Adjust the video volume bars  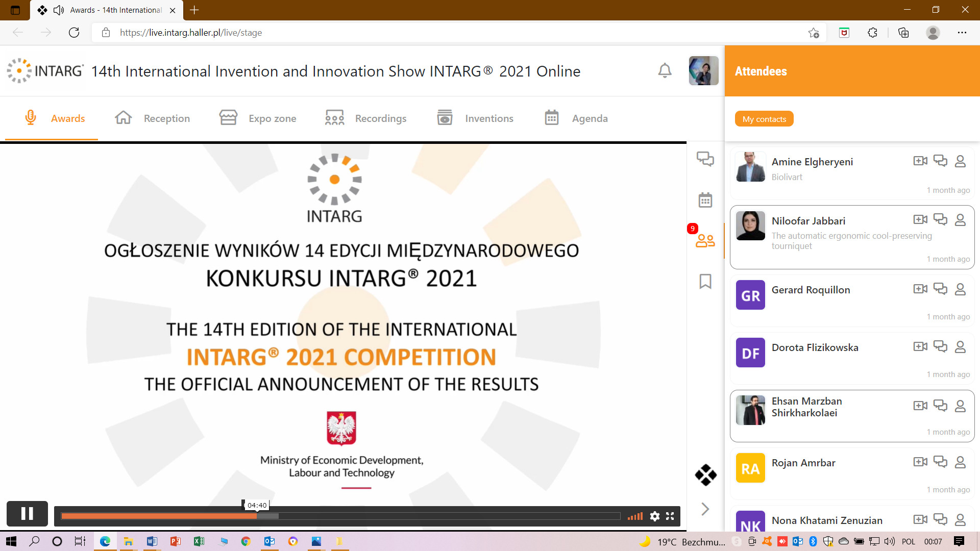point(635,516)
